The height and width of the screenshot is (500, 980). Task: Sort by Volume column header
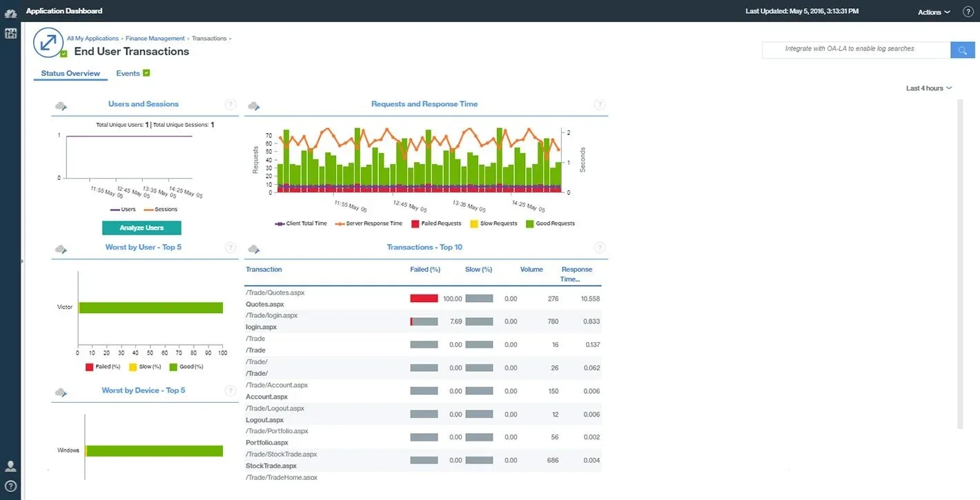pyautogui.click(x=531, y=270)
